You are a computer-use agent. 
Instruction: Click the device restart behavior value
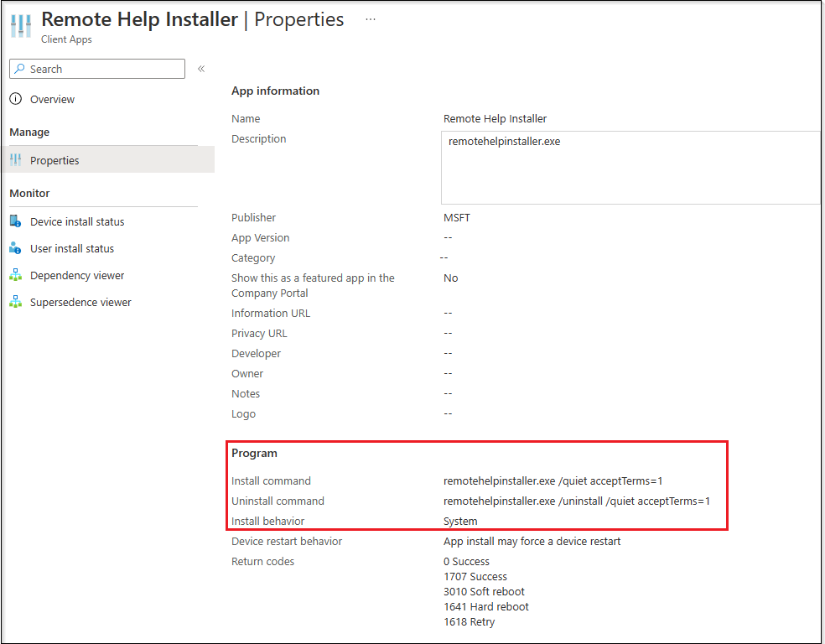532,542
